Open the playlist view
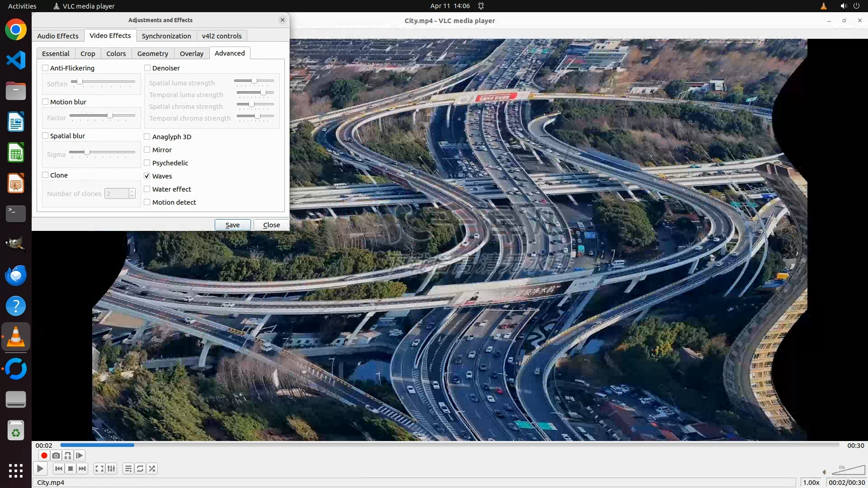The height and width of the screenshot is (488, 868). point(128,469)
